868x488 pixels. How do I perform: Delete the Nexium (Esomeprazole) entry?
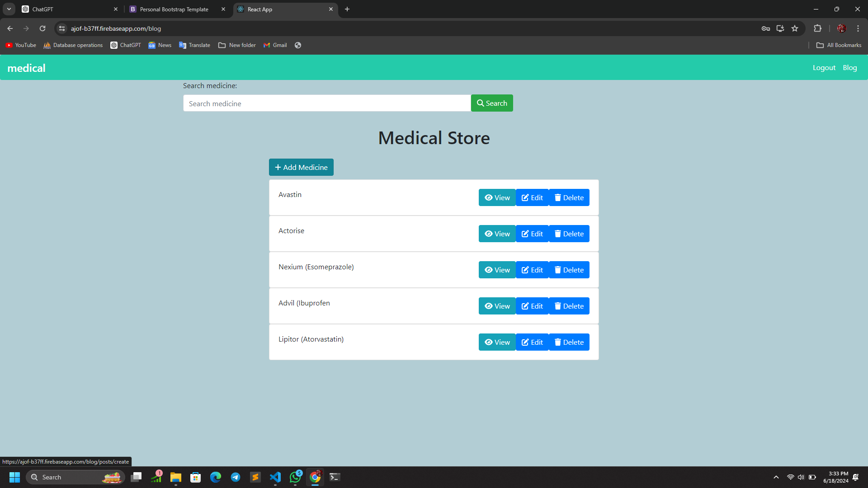point(569,270)
